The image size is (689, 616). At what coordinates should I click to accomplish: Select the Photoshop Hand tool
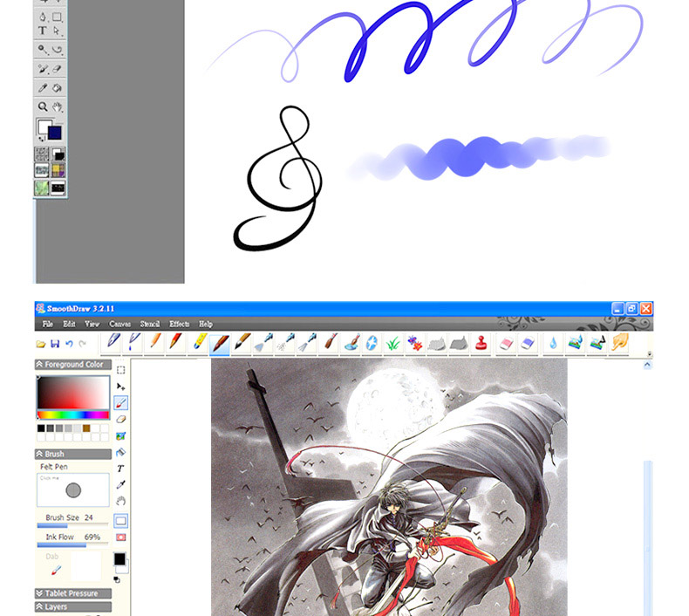pos(58,106)
